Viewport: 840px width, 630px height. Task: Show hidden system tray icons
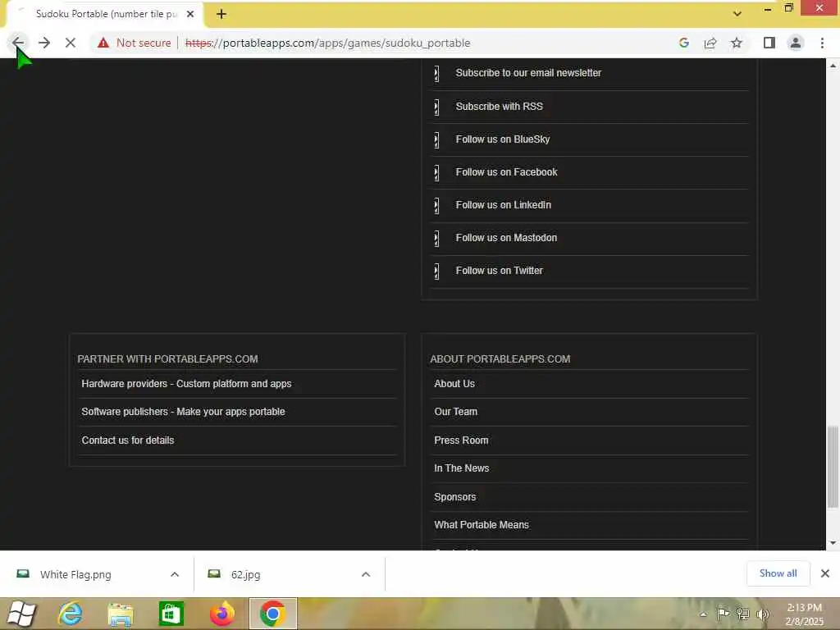click(703, 614)
